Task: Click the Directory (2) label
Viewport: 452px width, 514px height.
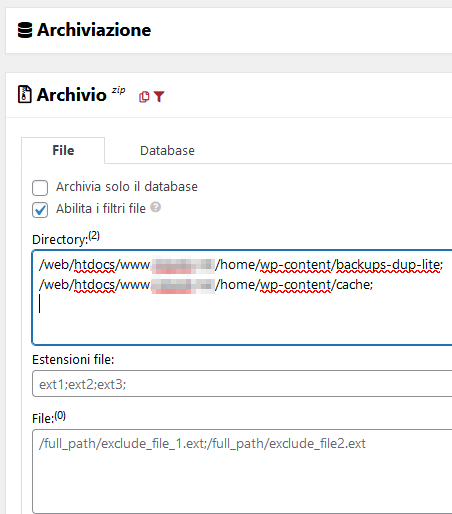Action: tap(66, 238)
